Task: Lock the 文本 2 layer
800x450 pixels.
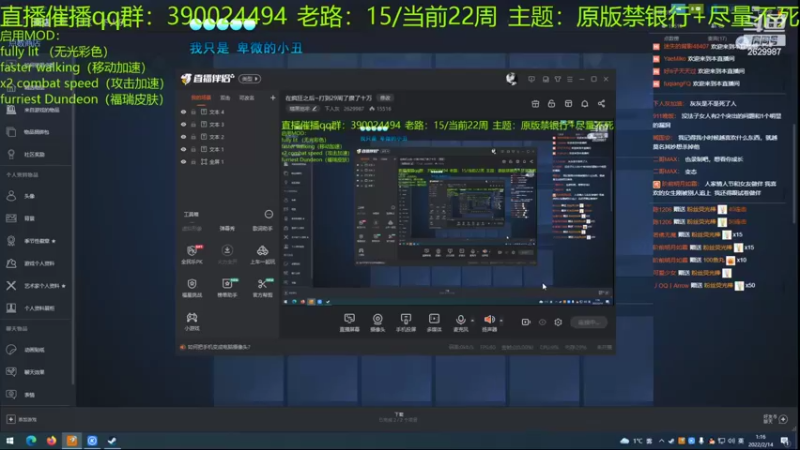Action: (x=193, y=137)
